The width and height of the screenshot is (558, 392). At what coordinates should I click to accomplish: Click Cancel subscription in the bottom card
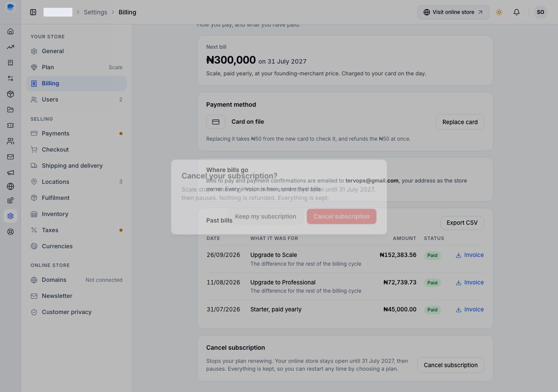[x=451, y=365]
